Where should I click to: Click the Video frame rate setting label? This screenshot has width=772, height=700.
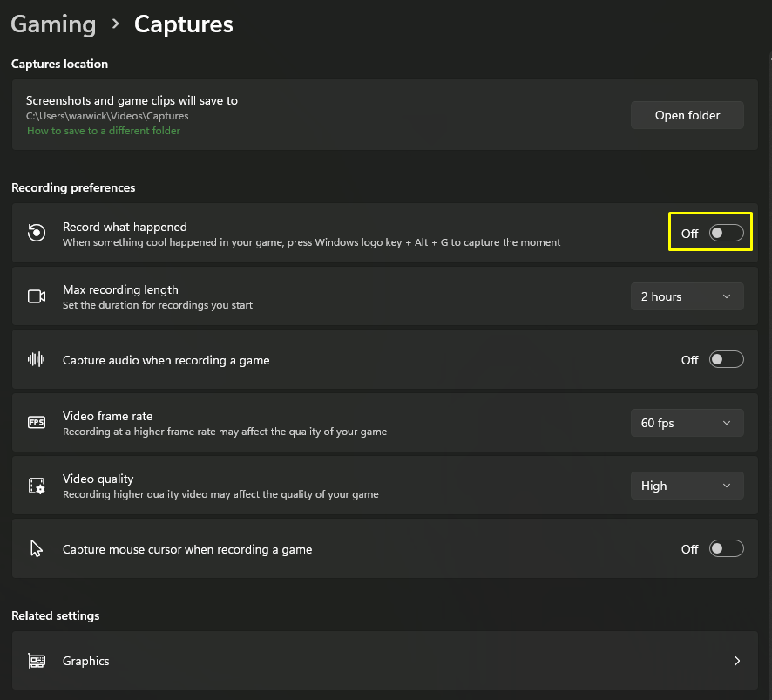coord(107,416)
